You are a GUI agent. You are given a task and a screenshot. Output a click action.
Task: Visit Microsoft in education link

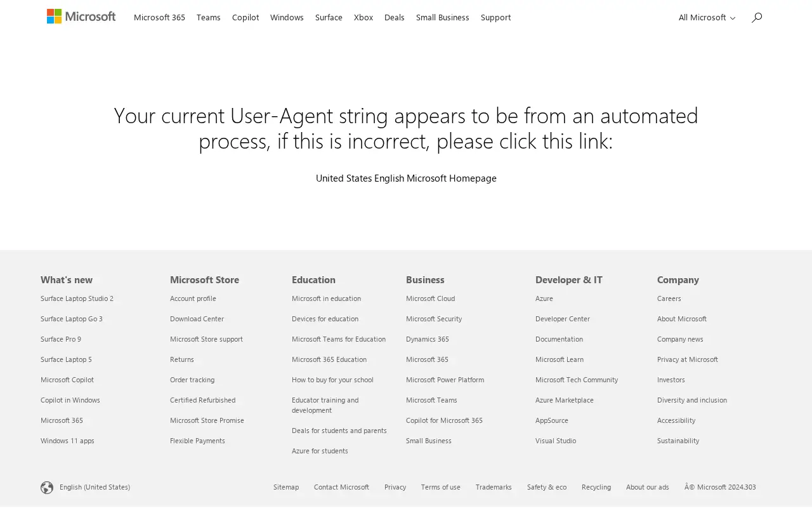click(x=326, y=298)
